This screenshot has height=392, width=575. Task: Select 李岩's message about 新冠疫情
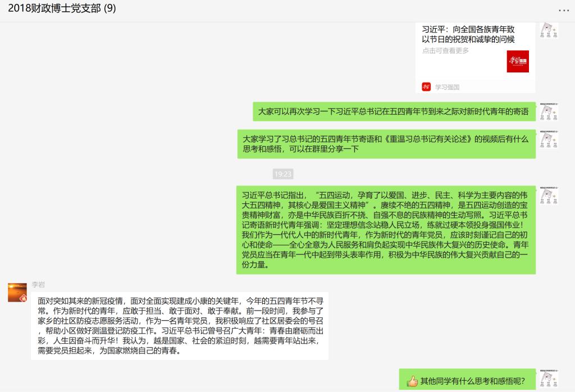click(x=179, y=326)
